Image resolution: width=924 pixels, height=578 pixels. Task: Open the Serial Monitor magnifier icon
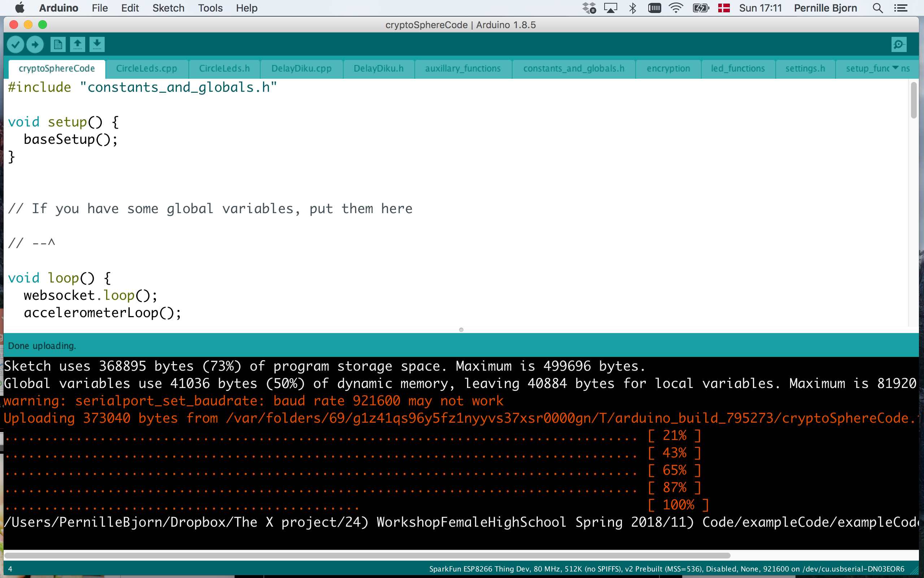pos(899,44)
